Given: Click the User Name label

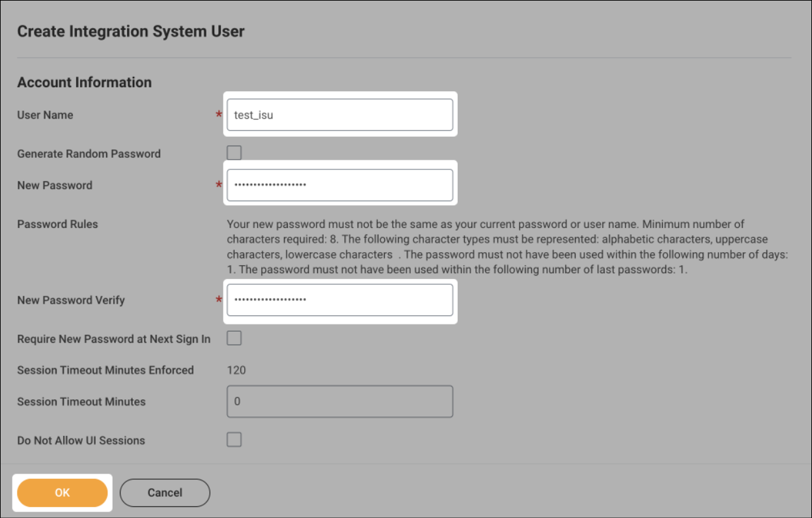Looking at the screenshot, I should point(45,115).
